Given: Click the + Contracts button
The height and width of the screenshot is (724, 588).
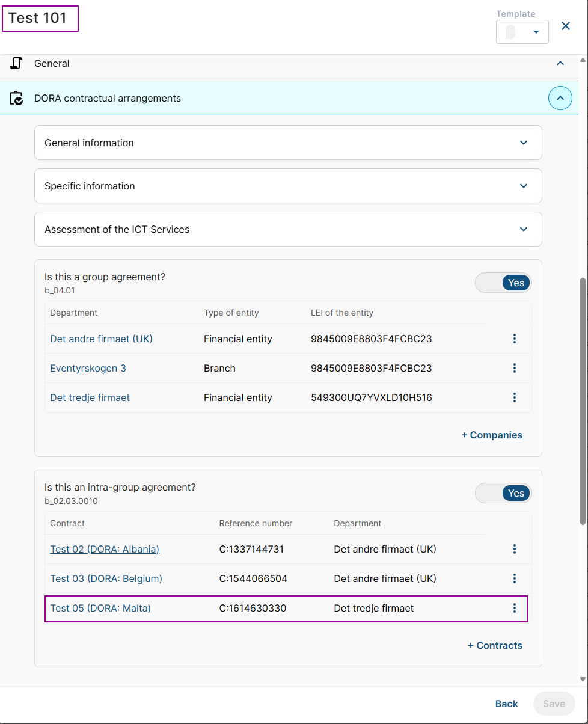Looking at the screenshot, I should (495, 645).
